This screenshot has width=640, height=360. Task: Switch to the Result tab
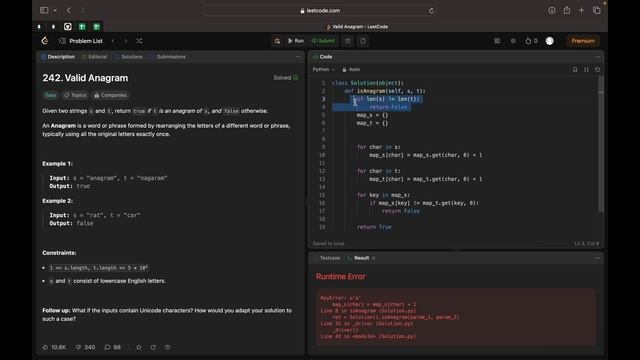click(358, 258)
